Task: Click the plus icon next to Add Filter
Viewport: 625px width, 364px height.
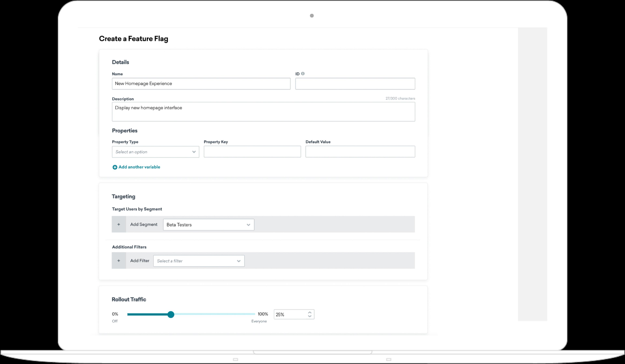Action: [x=119, y=260]
